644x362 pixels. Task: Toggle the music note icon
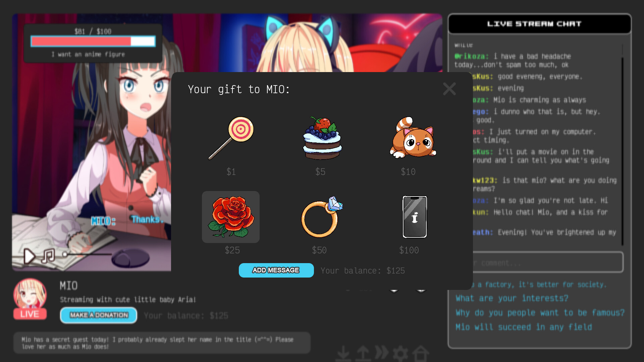pos(48,256)
